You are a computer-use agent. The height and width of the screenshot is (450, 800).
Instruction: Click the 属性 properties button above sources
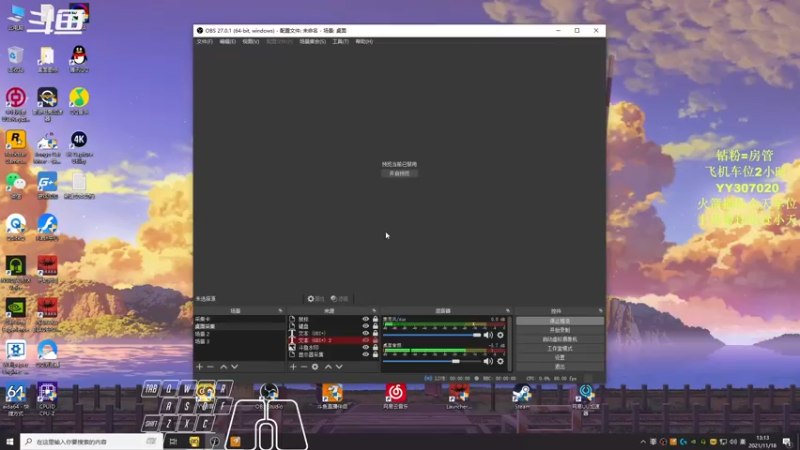point(316,299)
